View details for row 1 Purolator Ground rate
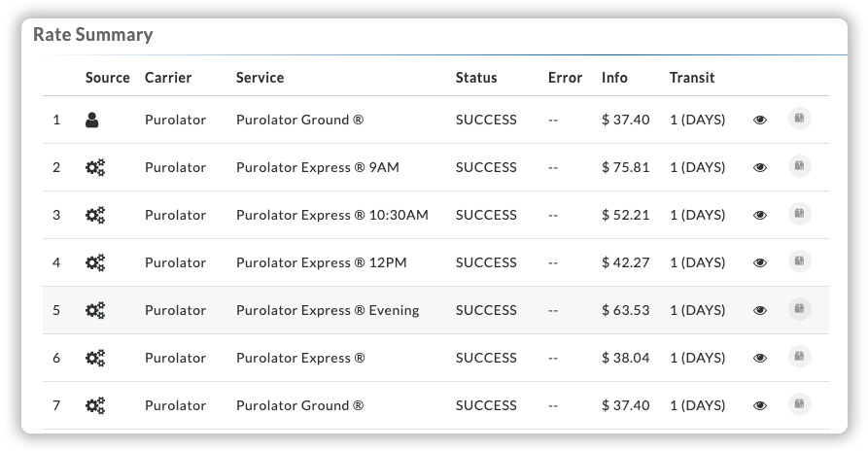 [x=759, y=121]
